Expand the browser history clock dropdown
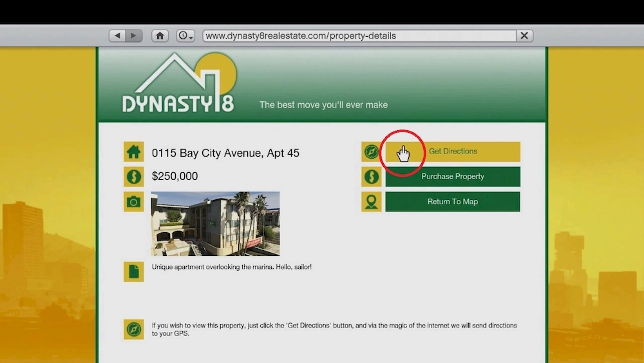The image size is (644, 363). coord(185,36)
